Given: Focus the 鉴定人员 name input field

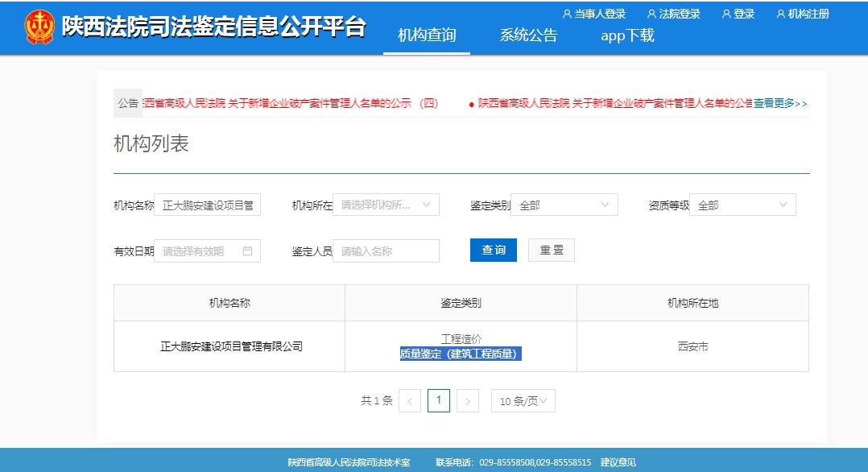Looking at the screenshot, I should click(386, 251).
